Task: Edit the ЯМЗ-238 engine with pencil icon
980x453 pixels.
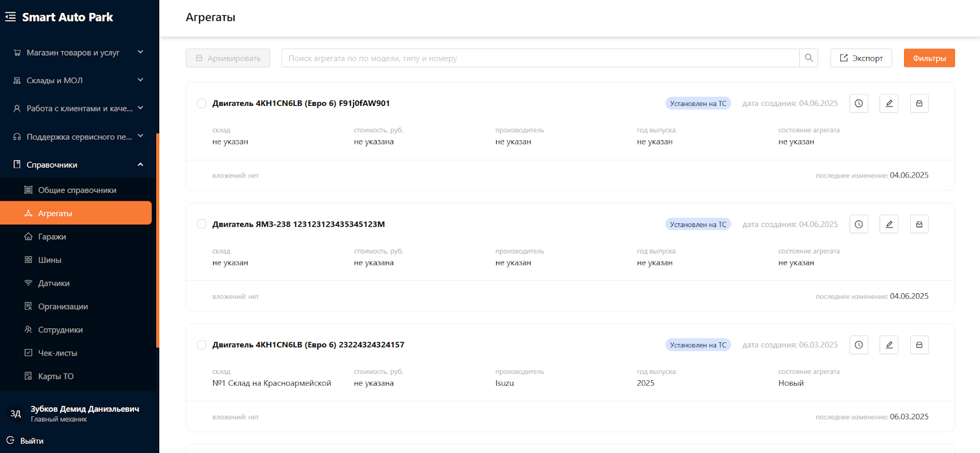Action: [x=889, y=225]
